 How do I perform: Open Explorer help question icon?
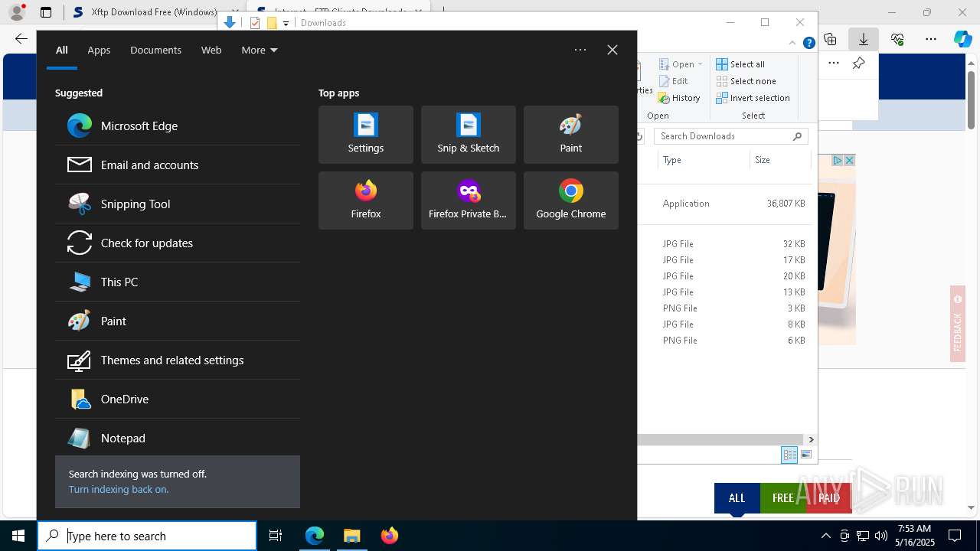point(808,43)
